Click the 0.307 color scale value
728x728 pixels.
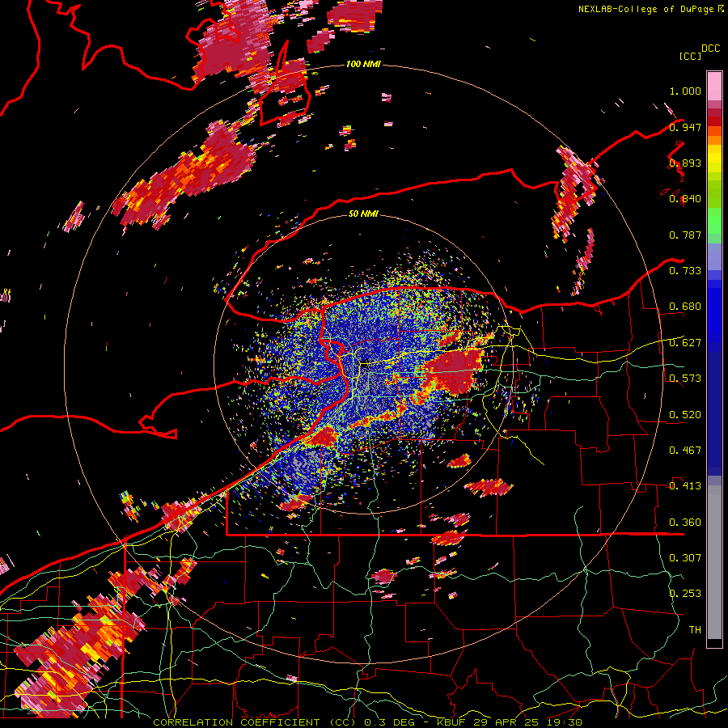point(685,558)
